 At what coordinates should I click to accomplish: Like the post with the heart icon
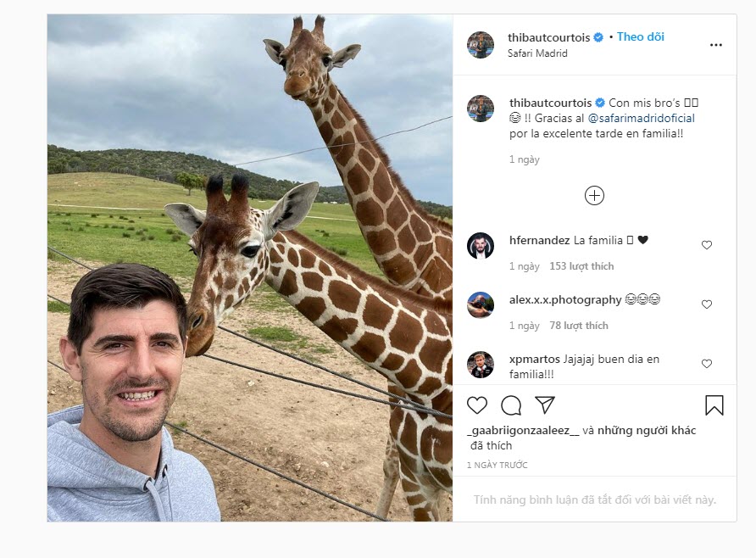(476, 406)
